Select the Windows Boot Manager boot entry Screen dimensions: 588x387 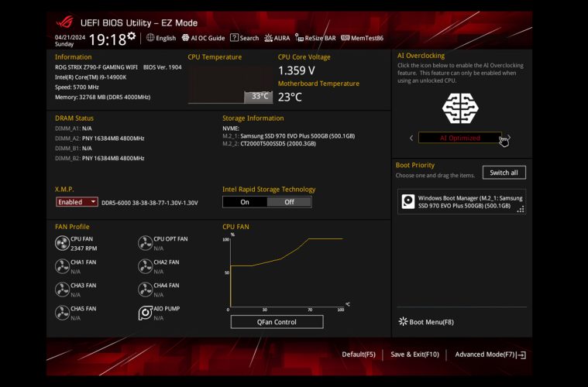pyautogui.click(x=461, y=201)
